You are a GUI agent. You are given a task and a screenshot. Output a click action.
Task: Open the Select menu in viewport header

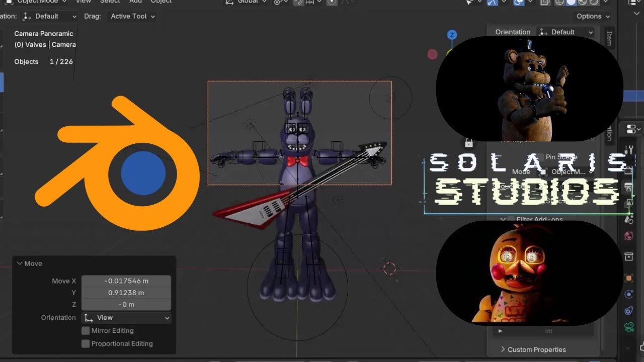[110, 2]
